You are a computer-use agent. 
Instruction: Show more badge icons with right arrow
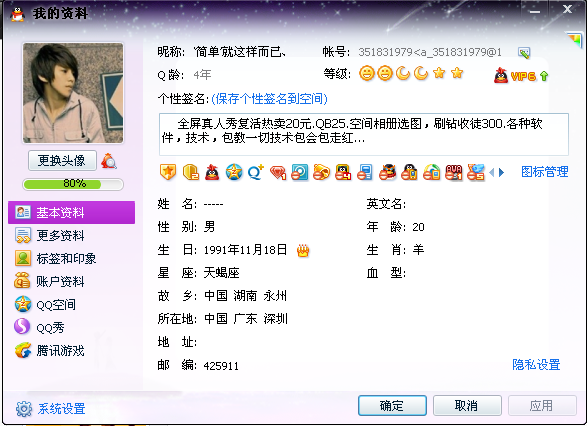[501, 173]
